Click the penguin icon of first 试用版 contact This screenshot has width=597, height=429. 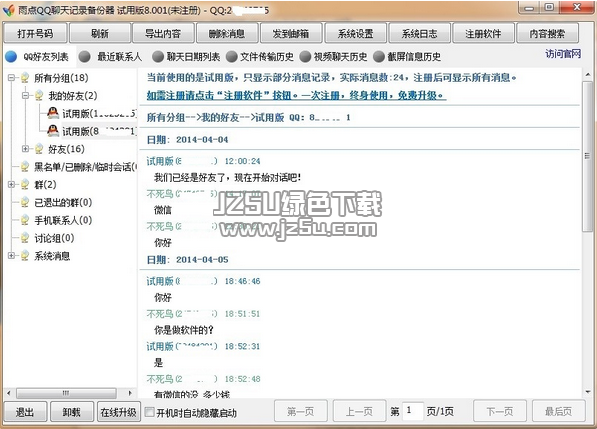(53, 113)
